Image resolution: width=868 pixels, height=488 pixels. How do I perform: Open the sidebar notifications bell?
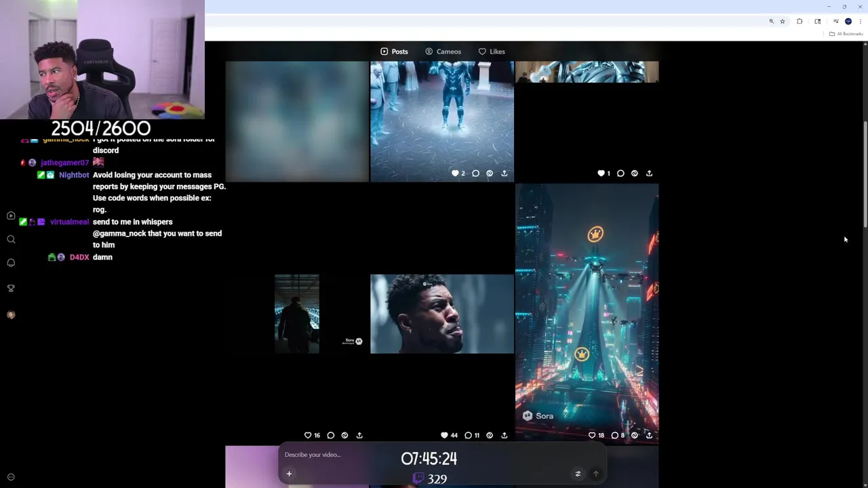click(11, 263)
